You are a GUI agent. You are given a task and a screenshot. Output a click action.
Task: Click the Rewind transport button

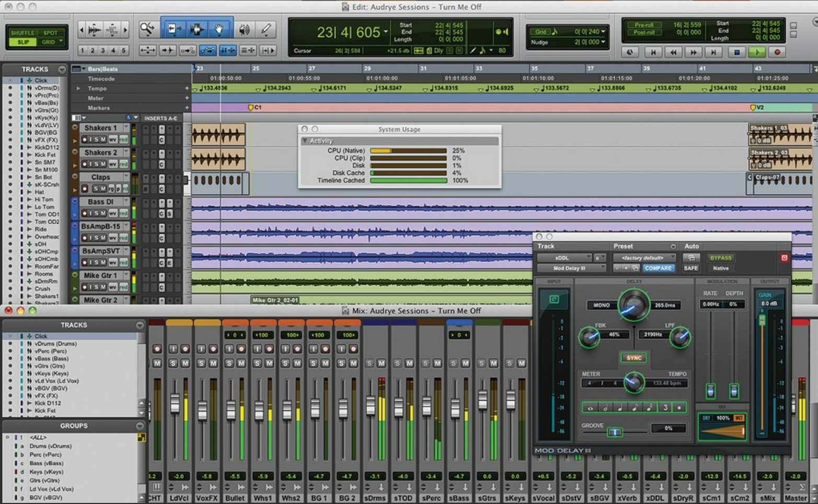coord(673,52)
